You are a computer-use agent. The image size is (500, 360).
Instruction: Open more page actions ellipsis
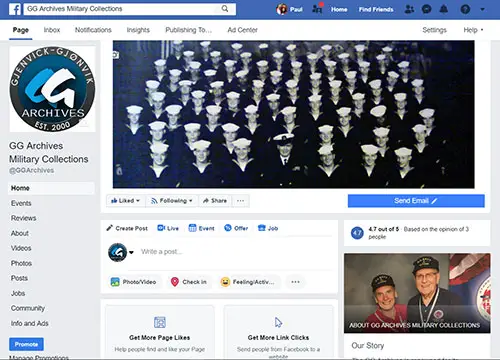click(240, 201)
